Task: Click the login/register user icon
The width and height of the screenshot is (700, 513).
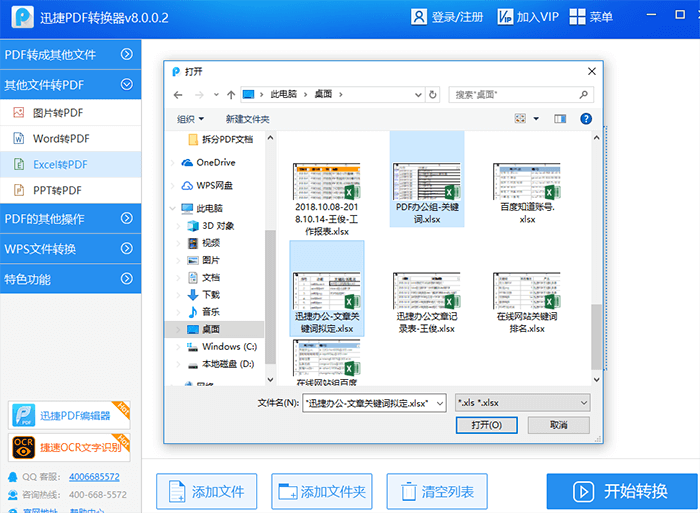Action: coord(418,17)
